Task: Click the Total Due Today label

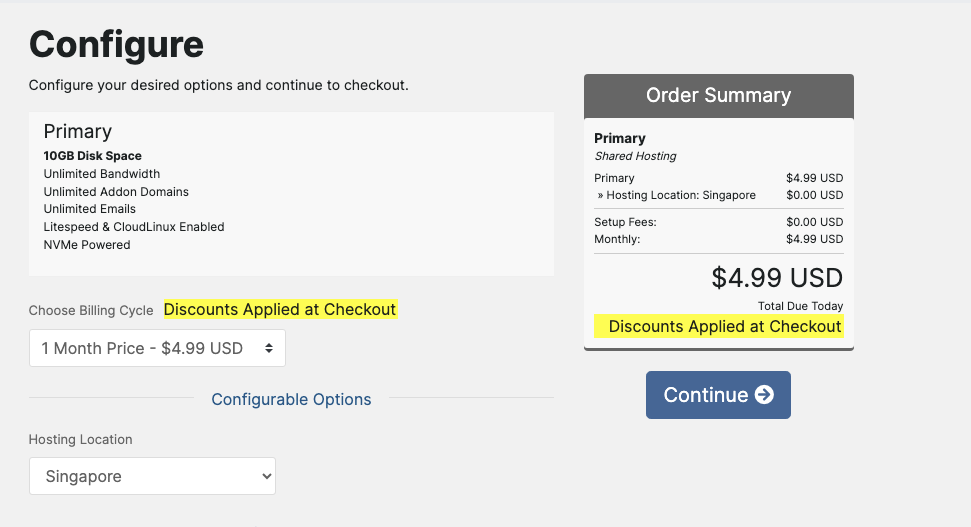Action: tap(800, 306)
